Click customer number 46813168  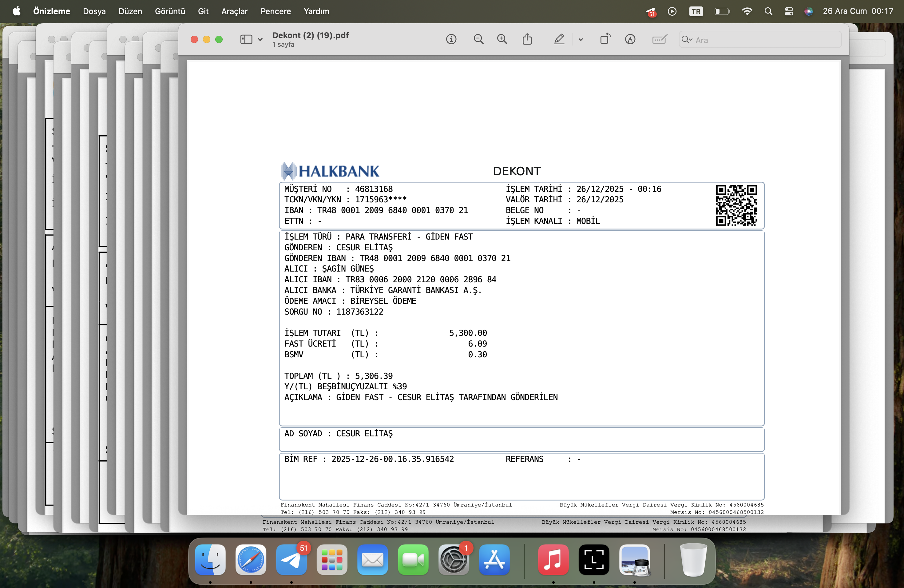tap(374, 189)
